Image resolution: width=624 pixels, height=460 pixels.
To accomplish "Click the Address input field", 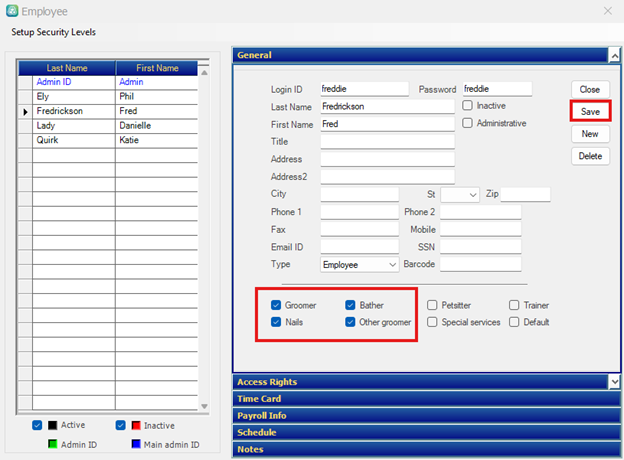I will tap(388, 159).
